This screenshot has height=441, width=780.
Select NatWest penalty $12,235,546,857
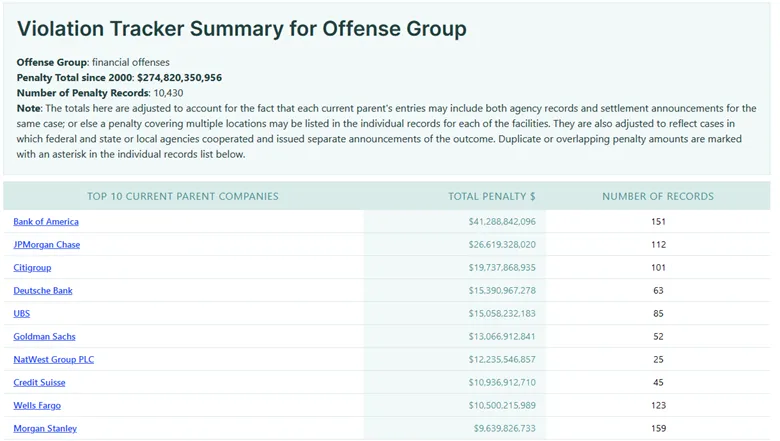click(x=502, y=359)
